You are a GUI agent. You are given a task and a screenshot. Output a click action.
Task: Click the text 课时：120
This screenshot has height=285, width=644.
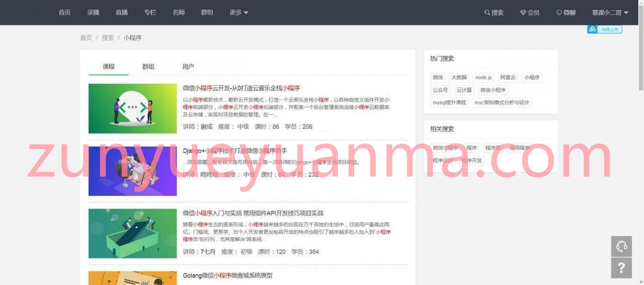[x=272, y=252]
